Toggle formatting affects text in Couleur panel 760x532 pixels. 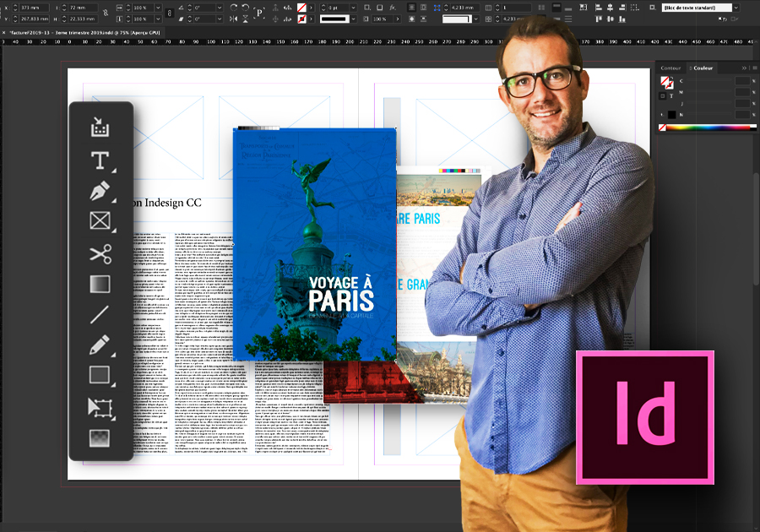coord(671,95)
